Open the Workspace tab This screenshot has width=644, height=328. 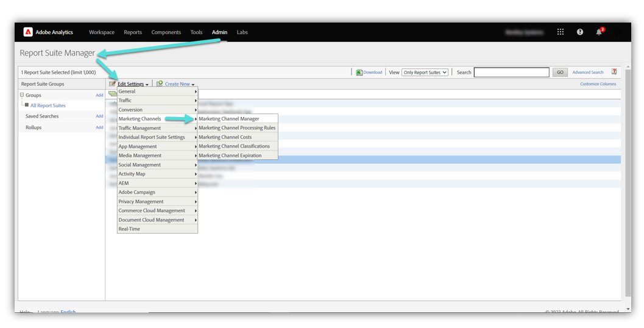click(102, 32)
